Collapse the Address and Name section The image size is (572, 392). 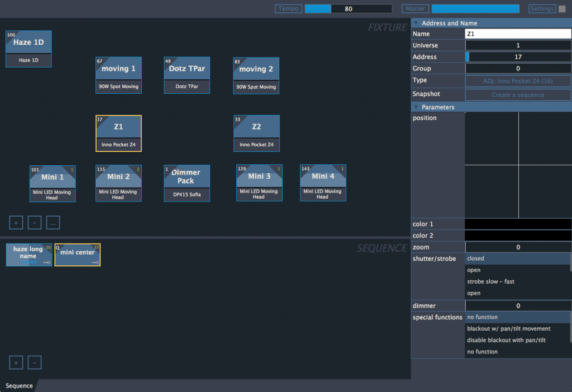tap(416, 23)
